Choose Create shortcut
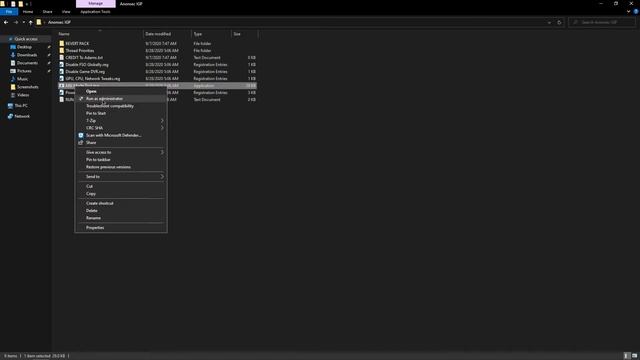This screenshot has width=640, height=360. pyautogui.click(x=121, y=203)
